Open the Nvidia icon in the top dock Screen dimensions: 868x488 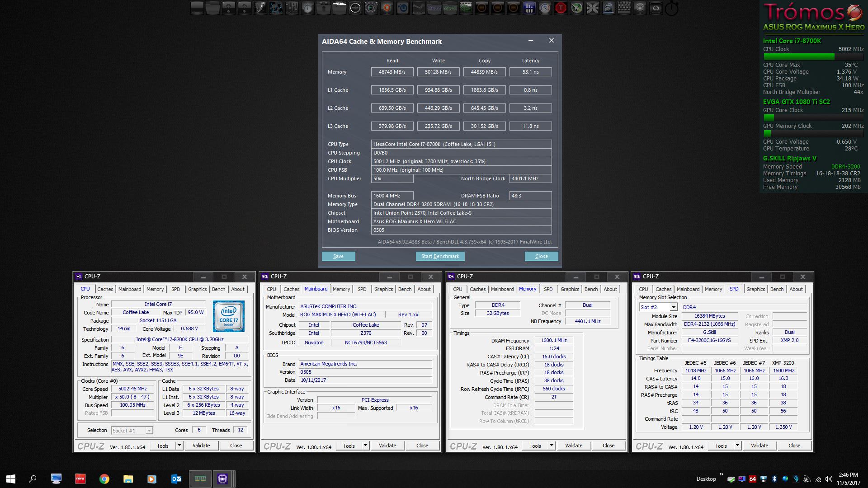click(466, 8)
